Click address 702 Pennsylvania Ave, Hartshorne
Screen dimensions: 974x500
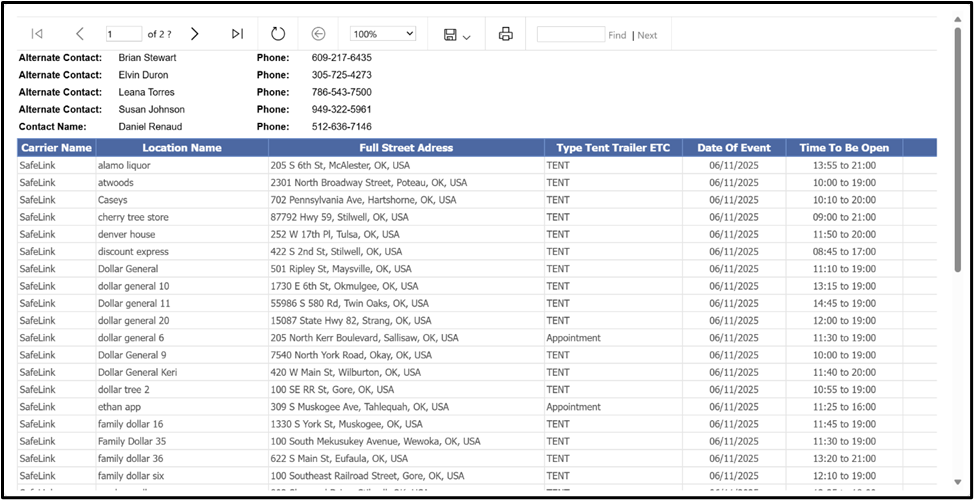tap(363, 200)
